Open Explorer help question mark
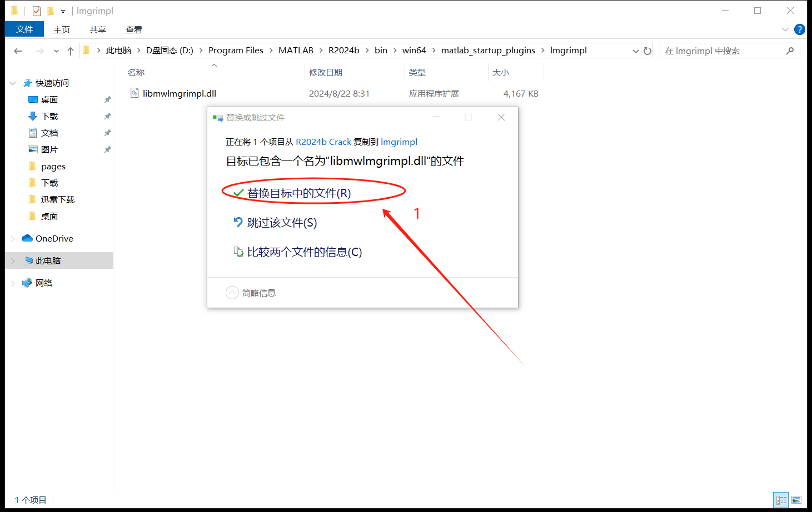This screenshot has height=512, width=812. 800,29
